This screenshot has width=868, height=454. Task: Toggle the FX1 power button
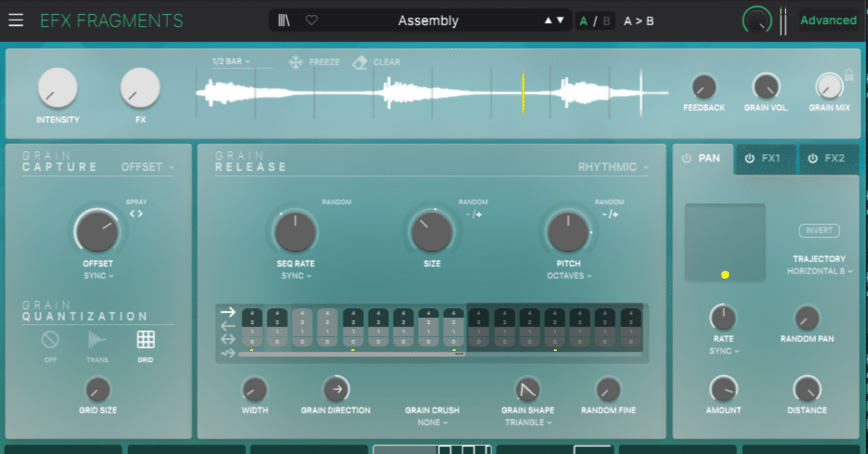(x=749, y=158)
